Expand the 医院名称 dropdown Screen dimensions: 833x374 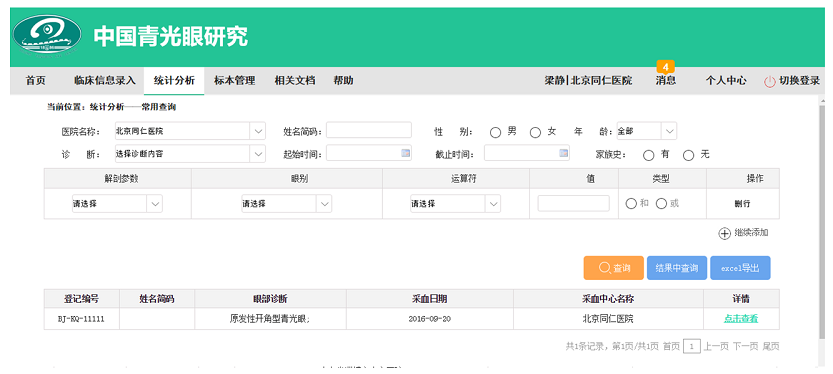pos(190,131)
